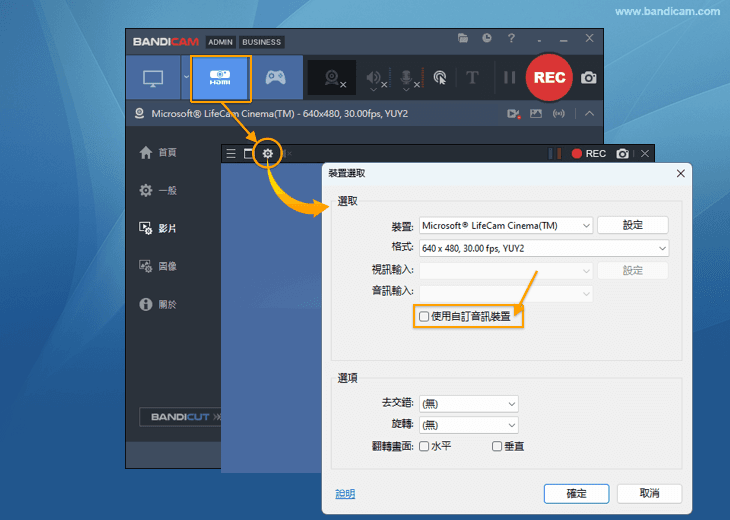Open the 格式 format dropdown

pyautogui.click(x=544, y=249)
